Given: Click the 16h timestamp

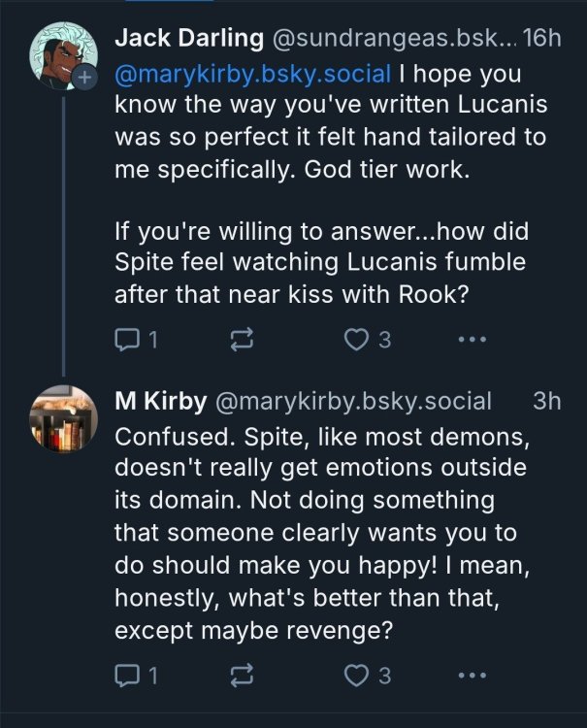Looking at the screenshot, I should [x=541, y=39].
